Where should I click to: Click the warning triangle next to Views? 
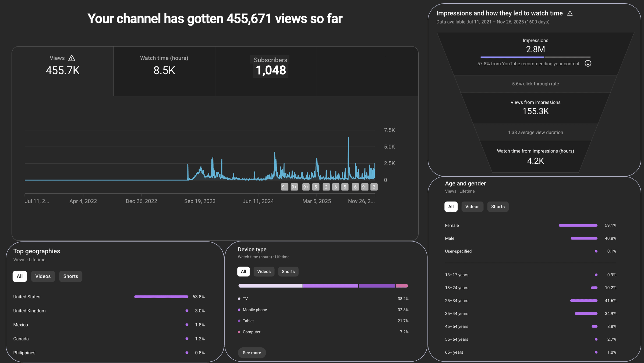72,58
